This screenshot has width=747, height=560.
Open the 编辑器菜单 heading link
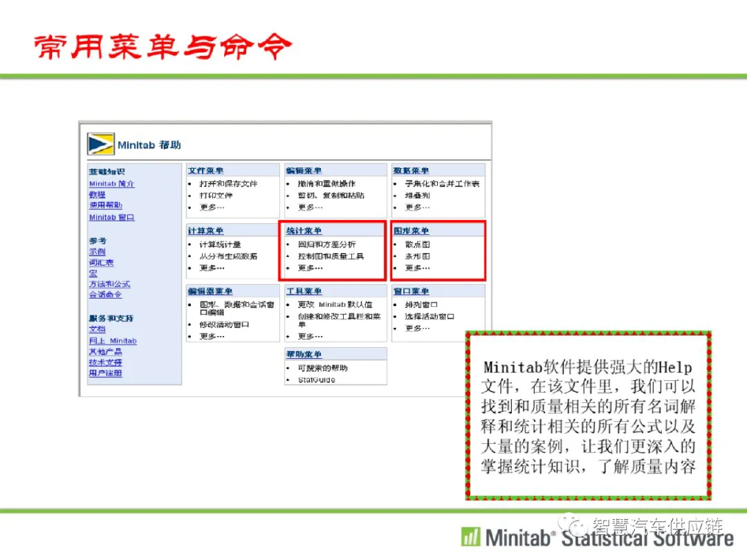pyautogui.click(x=210, y=292)
